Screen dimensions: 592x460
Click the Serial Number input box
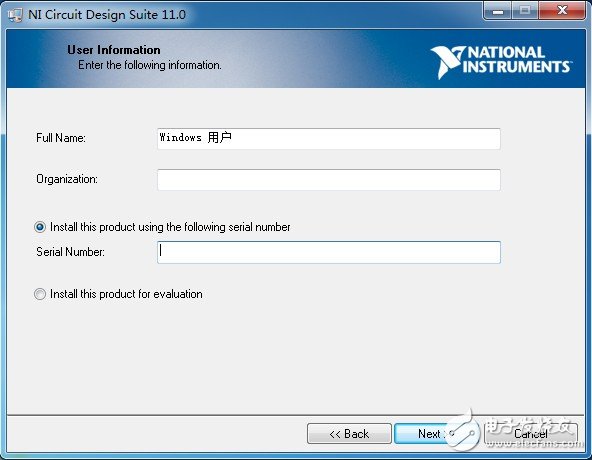pyautogui.click(x=329, y=252)
